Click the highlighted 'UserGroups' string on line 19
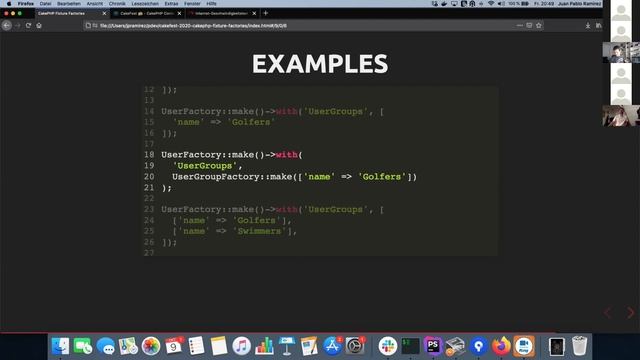This screenshot has width=640, height=360. point(205,166)
